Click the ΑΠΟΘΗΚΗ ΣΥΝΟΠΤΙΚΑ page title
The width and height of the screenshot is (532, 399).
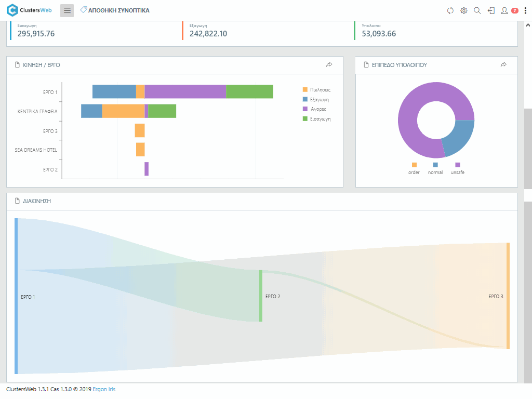click(118, 10)
